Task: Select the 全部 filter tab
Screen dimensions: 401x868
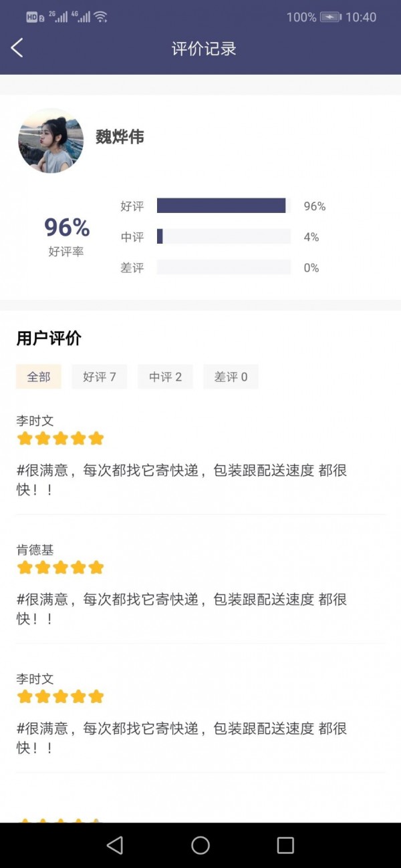Action: 39,377
